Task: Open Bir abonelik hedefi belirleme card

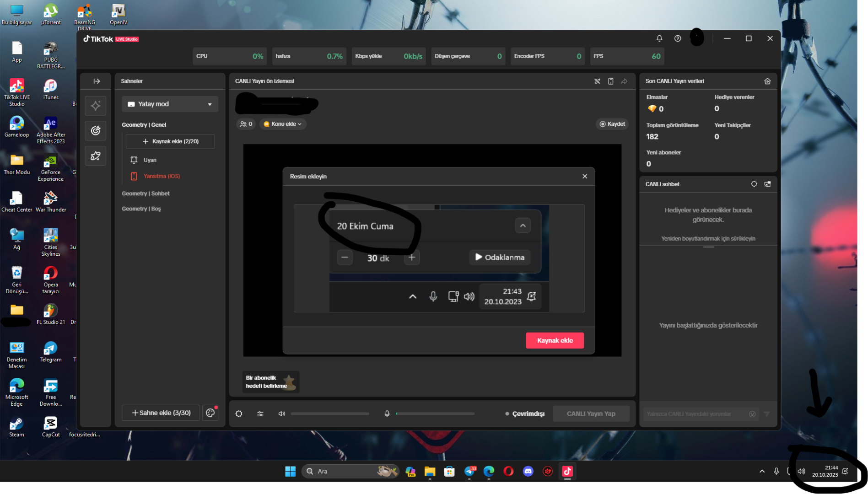Action: pyautogui.click(x=271, y=381)
